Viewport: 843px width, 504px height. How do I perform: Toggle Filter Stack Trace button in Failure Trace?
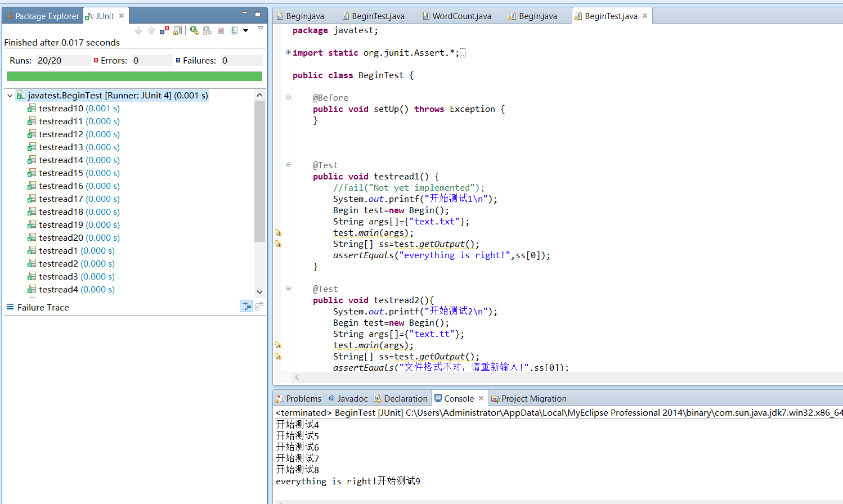tap(246, 306)
